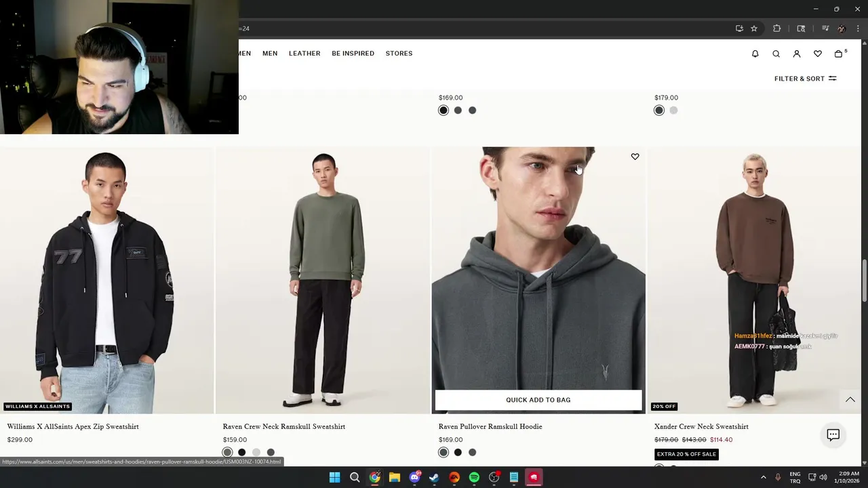The width and height of the screenshot is (868, 488).
Task: Bookmark this page with the star icon
Action: [754, 28]
